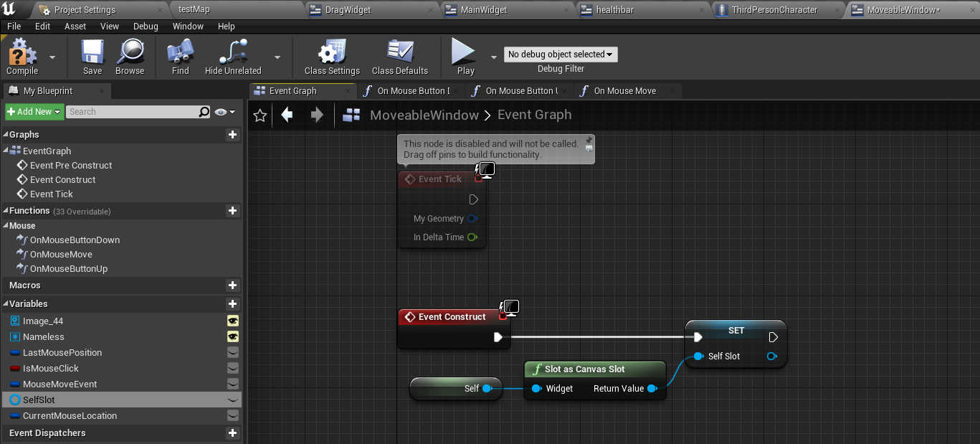This screenshot has width=980, height=444.
Task: Open the No debug object selected dropdown
Action: [561, 55]
